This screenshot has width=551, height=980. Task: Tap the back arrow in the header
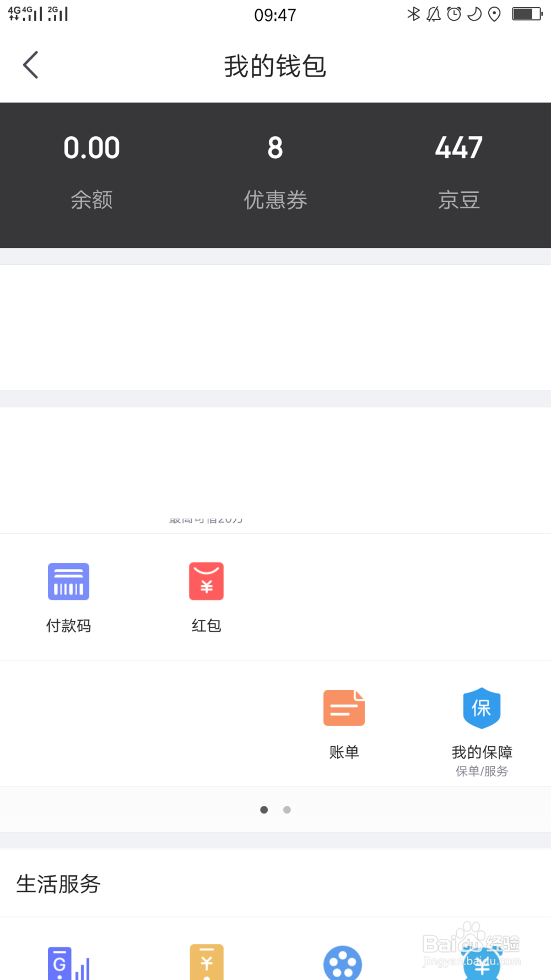point(31,65)
